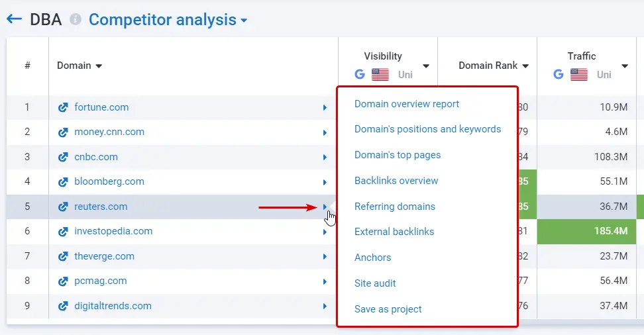Choose Site audit from the menu
The image size is (644, 335).
coord(375,283)
